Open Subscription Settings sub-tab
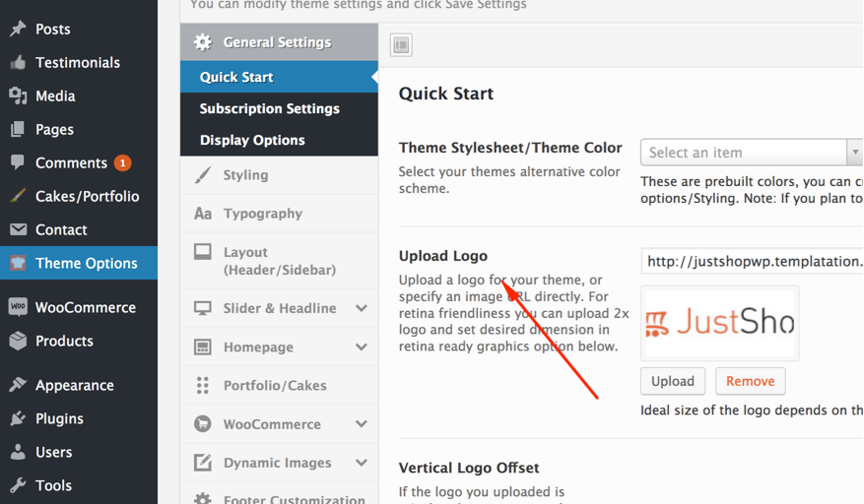This screenshot has width=864, height=504. coord(269,108)
